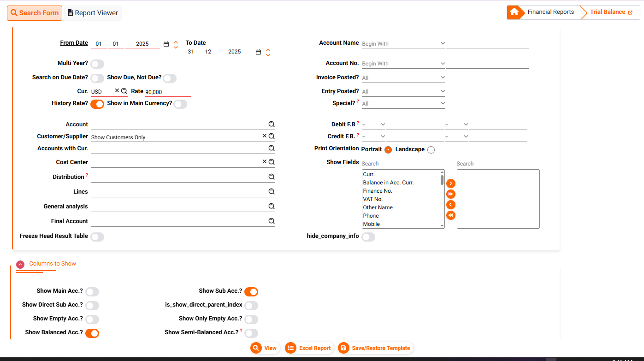
Task: Click the Excel Report button
Action: point(309,348)
